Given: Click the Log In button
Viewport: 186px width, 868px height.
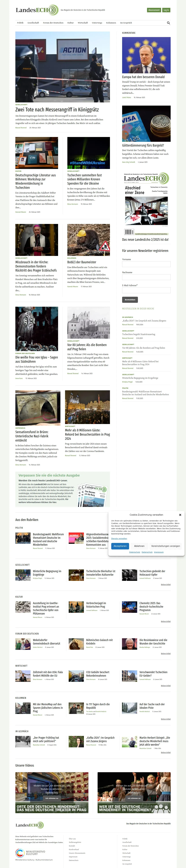Looking at the screenshot, I should [x=166, y=10].
